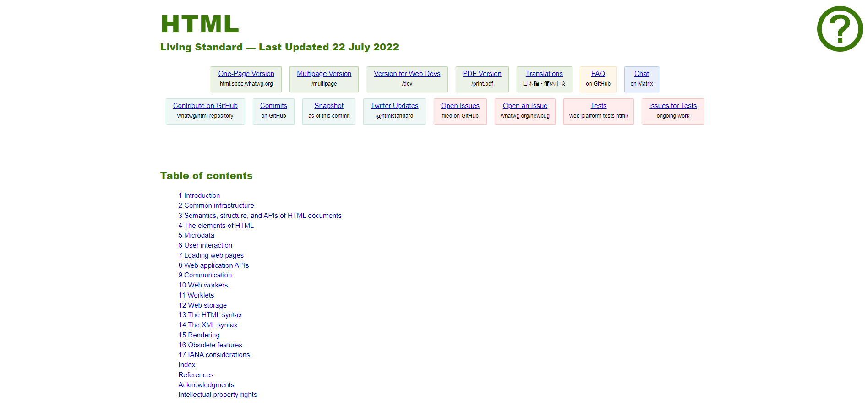868x406 pixels.
Task: Click the 'Table of contents' heading
Action: pyautogui.click(x=206, y=176)
